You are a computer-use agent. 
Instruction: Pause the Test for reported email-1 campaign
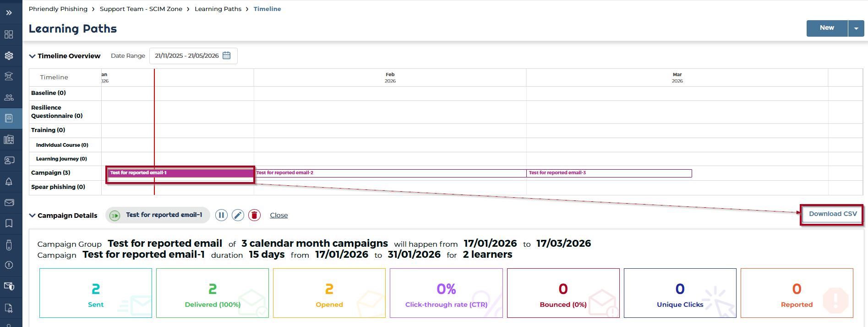(221, 215)
